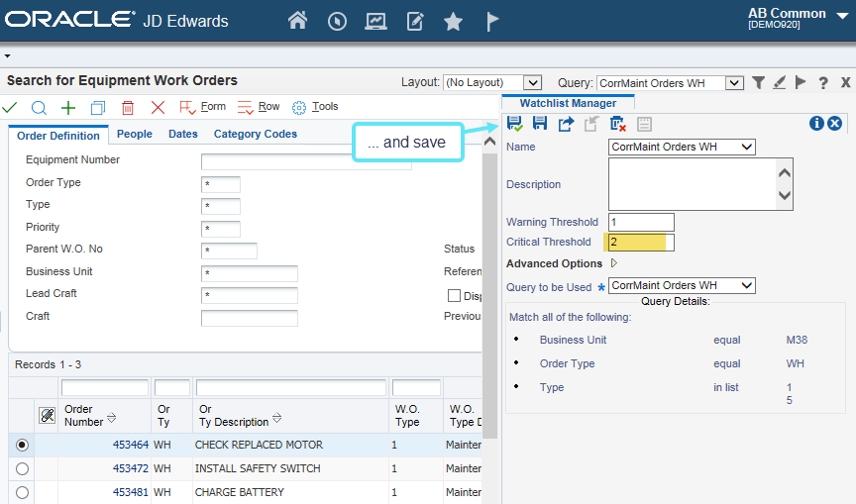This screenshot has height=504, width=856.
Task: Open the Help question mark icon
Action: (x=822, y=83)
